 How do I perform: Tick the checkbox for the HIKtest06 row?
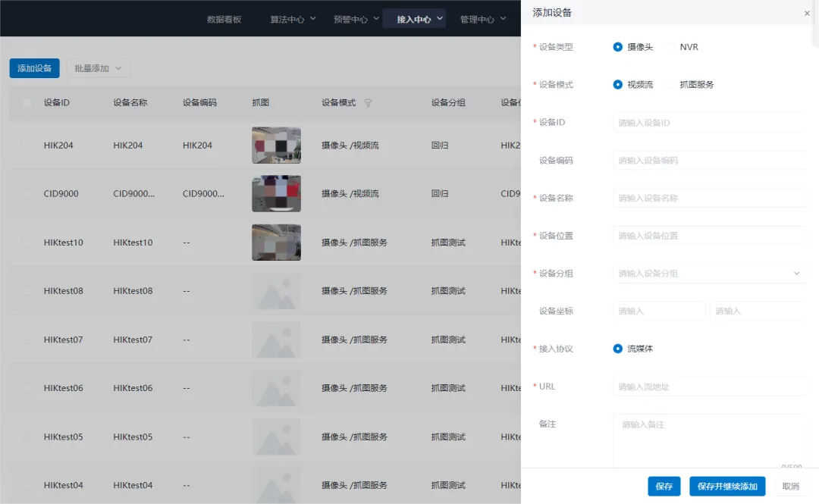coord(27,388)
